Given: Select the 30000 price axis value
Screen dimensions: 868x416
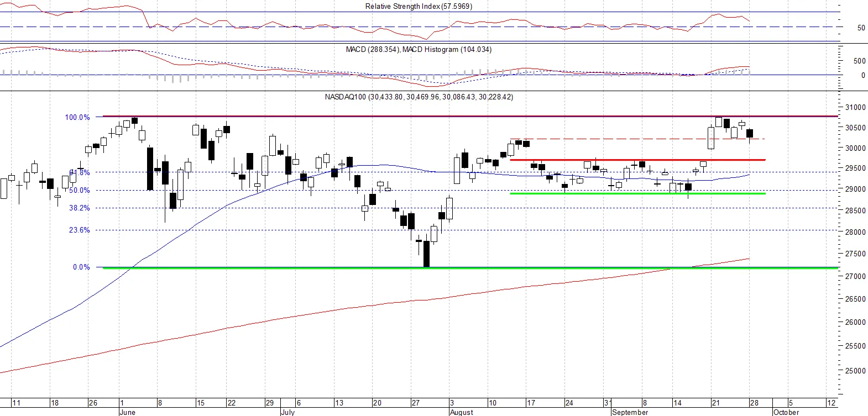Looking at the screenshot, I should pyautogui.click(x=855, y=148).
